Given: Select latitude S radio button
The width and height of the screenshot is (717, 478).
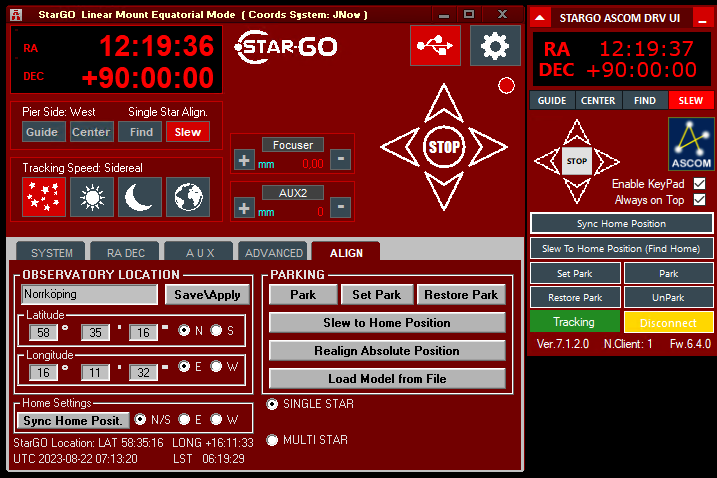Looking at the screenshot, I should pyautogui.click(x=216, y=330).
